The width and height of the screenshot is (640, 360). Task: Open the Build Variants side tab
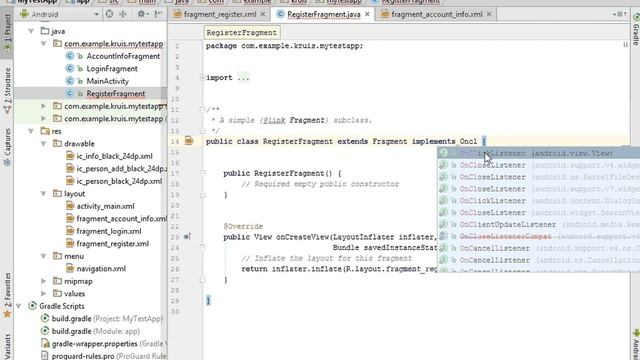7,347
